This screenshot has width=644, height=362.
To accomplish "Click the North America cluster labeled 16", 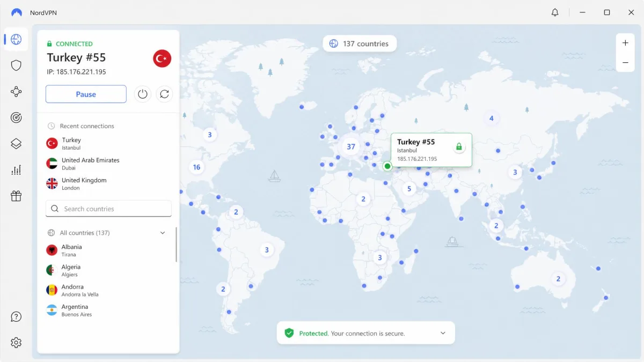I will [196, 167].
